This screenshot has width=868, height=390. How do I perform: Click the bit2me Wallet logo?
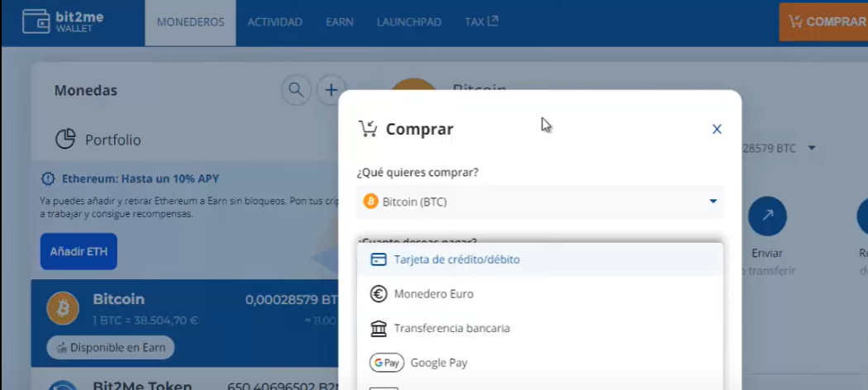tap(63, 21)
